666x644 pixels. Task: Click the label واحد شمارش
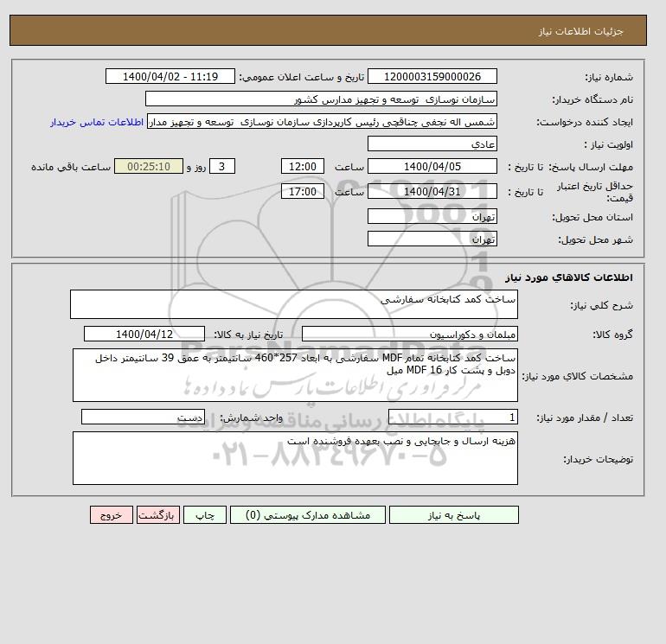point(251,418)
